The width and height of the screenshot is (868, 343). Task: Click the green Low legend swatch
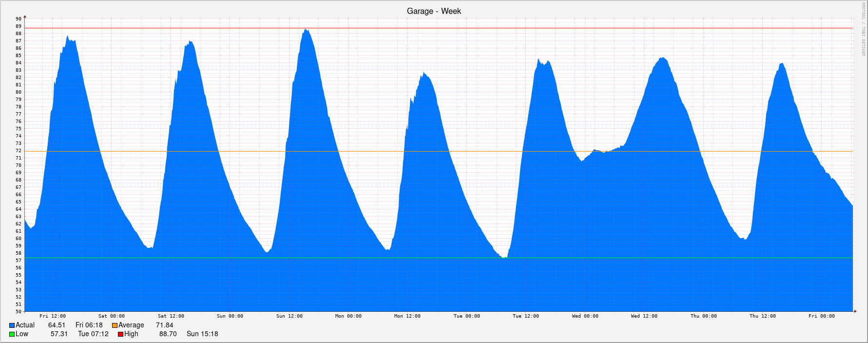pyautogui.click(x=12, y=334)
